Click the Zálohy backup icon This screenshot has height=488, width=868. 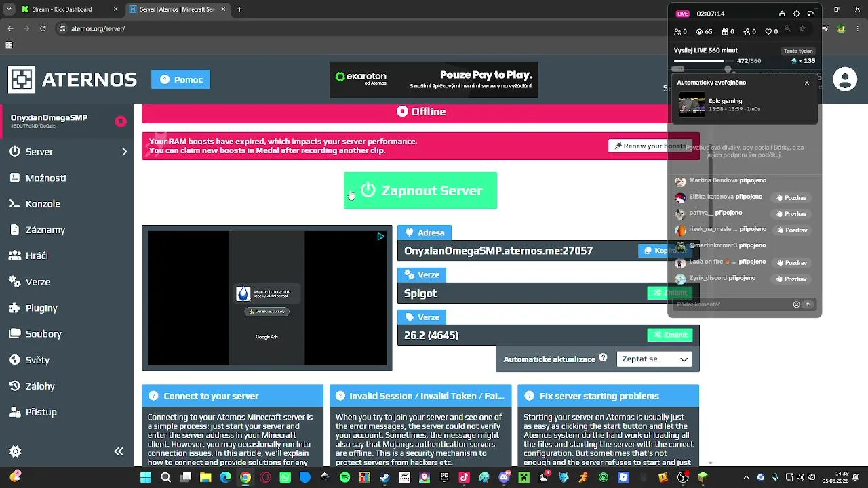pyautogui.click(x=15, y=386)
